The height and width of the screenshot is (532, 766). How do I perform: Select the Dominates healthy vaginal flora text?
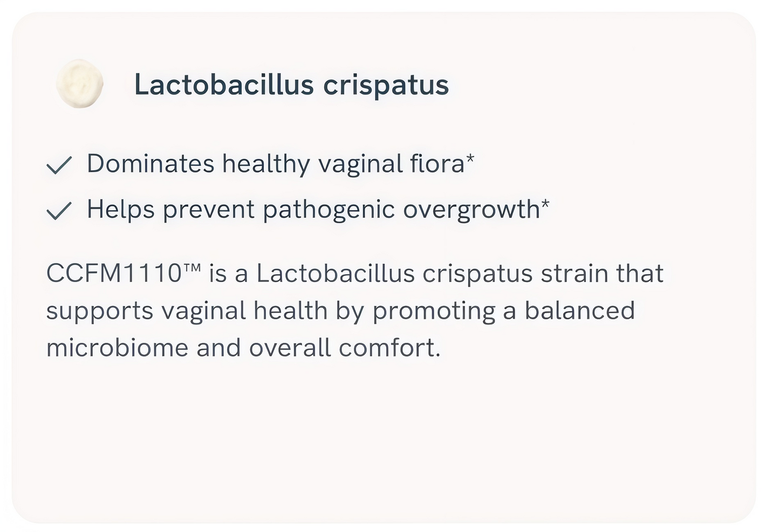coord(276,164)
